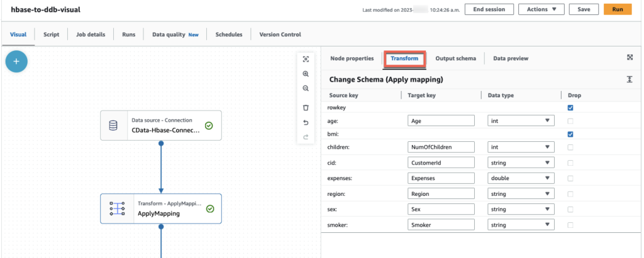Edit the Region target key field

tap(441, 194)
